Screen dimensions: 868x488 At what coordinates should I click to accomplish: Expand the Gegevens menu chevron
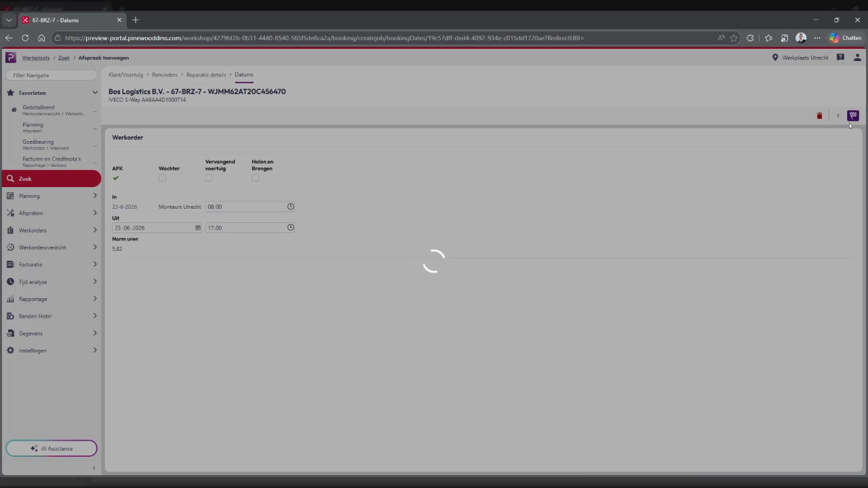point(95,333)
